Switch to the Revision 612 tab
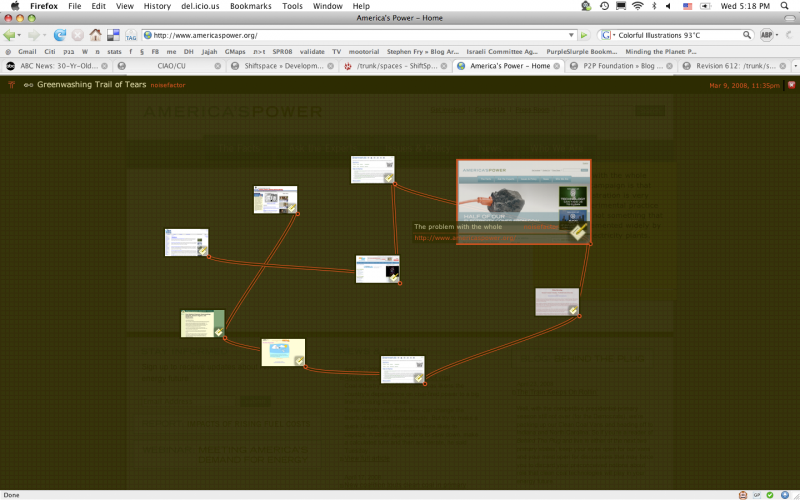The width and height of the screenshot is (800, 500). 734,66
